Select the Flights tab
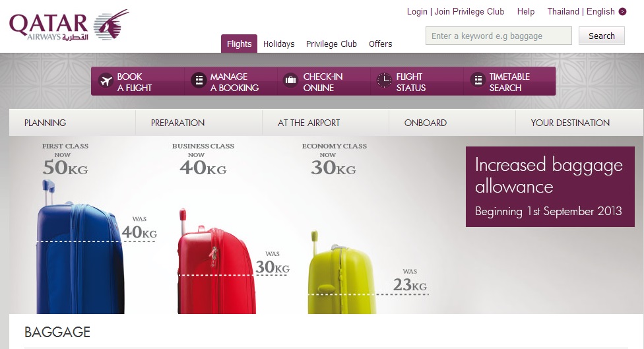Viewport: 644px width, 349px height. click(x=239, y=44)
